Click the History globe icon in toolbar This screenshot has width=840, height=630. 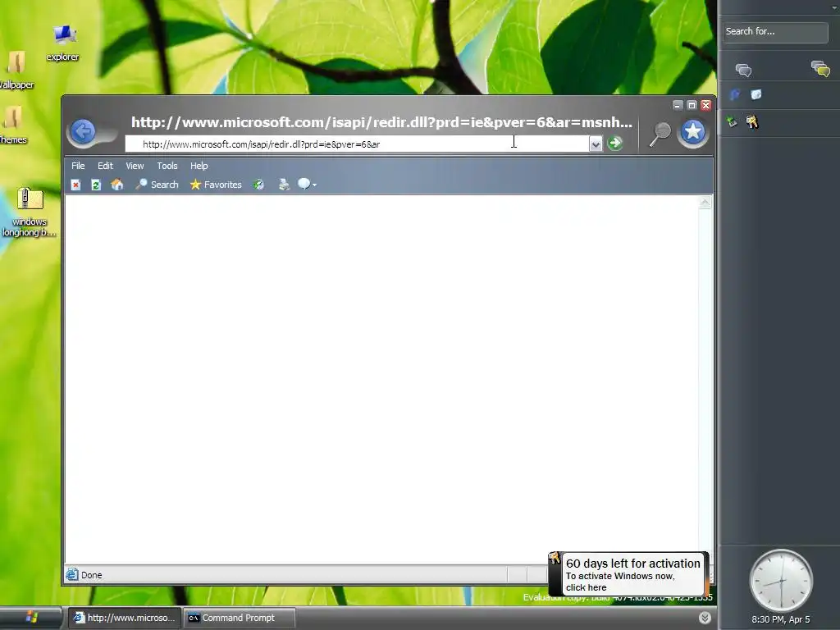point(258,185)
